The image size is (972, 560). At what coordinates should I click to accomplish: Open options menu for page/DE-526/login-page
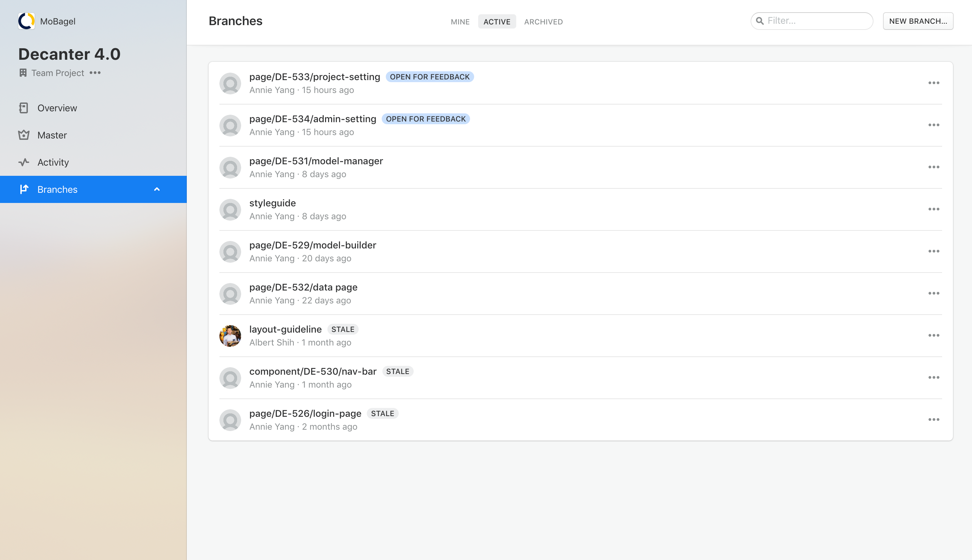pos(934,419)
